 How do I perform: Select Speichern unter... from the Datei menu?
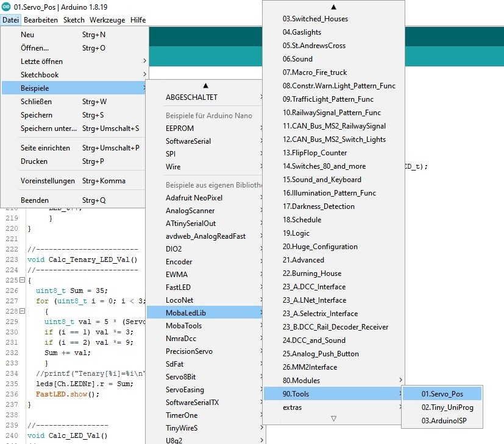coord(49,129)
